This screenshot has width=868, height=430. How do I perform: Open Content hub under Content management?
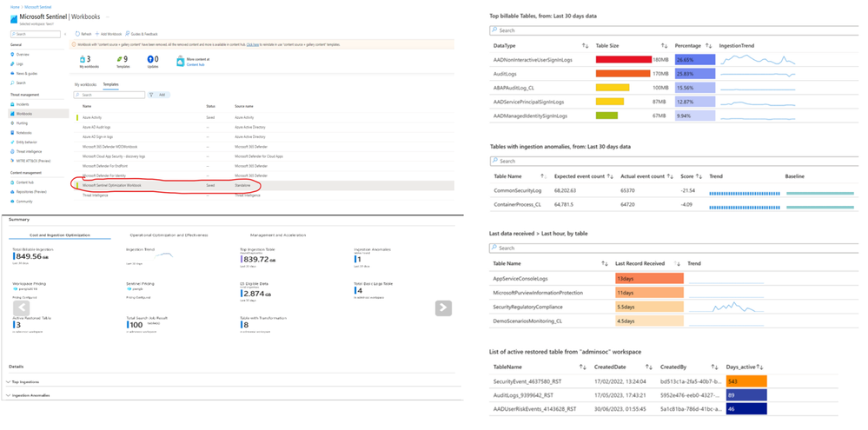click(x=24, y=182)
